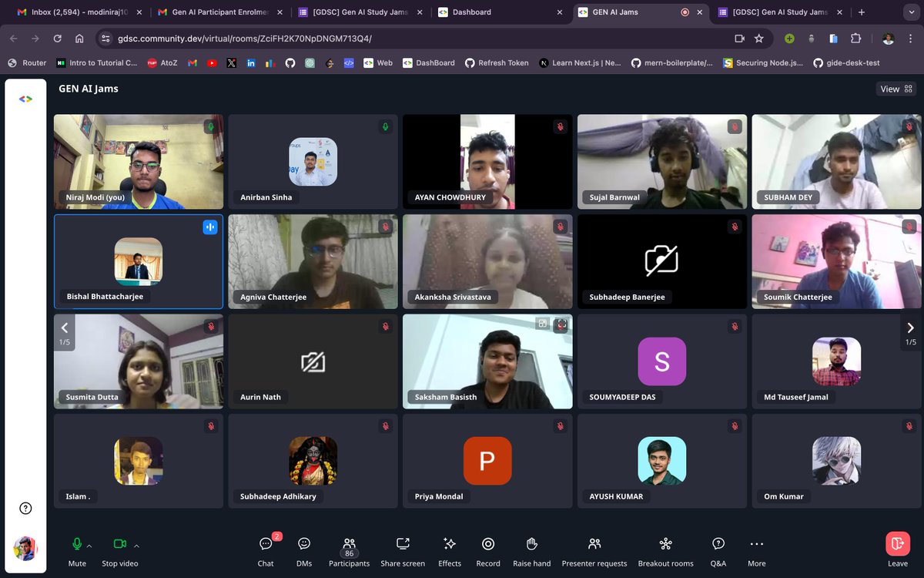Click Share screen button
This screenshot has width=924, height=578.
click(403, 551)
